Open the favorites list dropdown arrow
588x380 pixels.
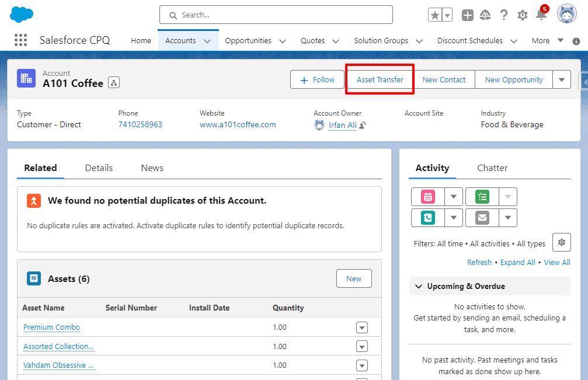(x=447, y=15)
